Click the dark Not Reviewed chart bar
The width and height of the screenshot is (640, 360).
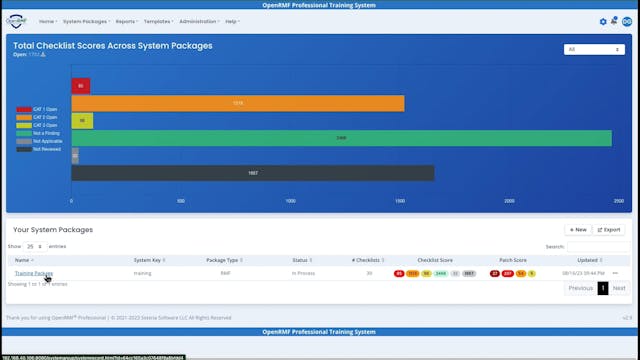point(253,173)
